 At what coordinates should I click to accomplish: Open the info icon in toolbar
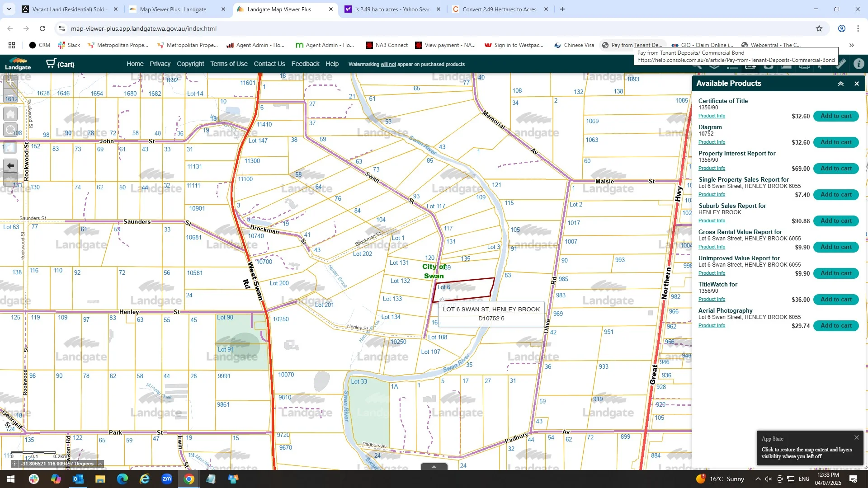(x=859, y=64)
